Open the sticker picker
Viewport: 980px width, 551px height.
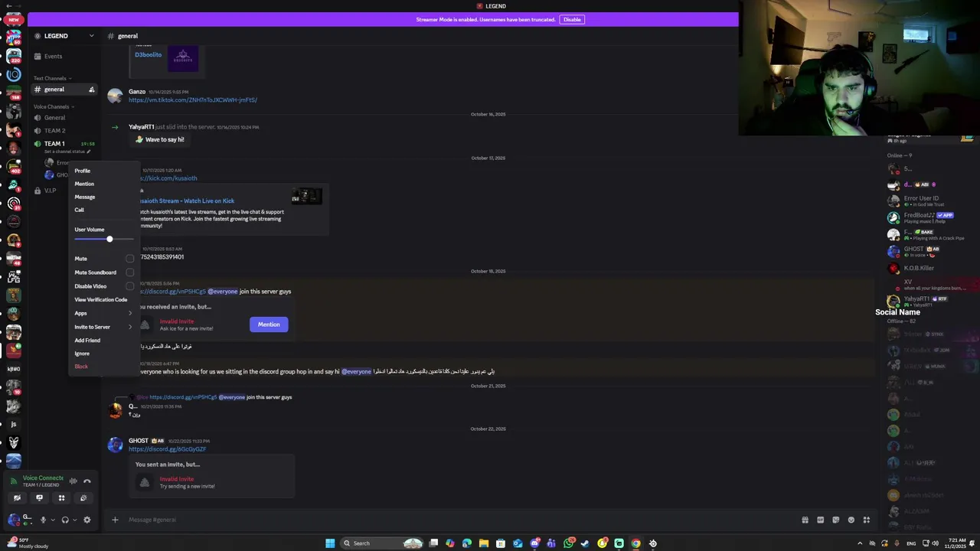[x=835, y=520]
